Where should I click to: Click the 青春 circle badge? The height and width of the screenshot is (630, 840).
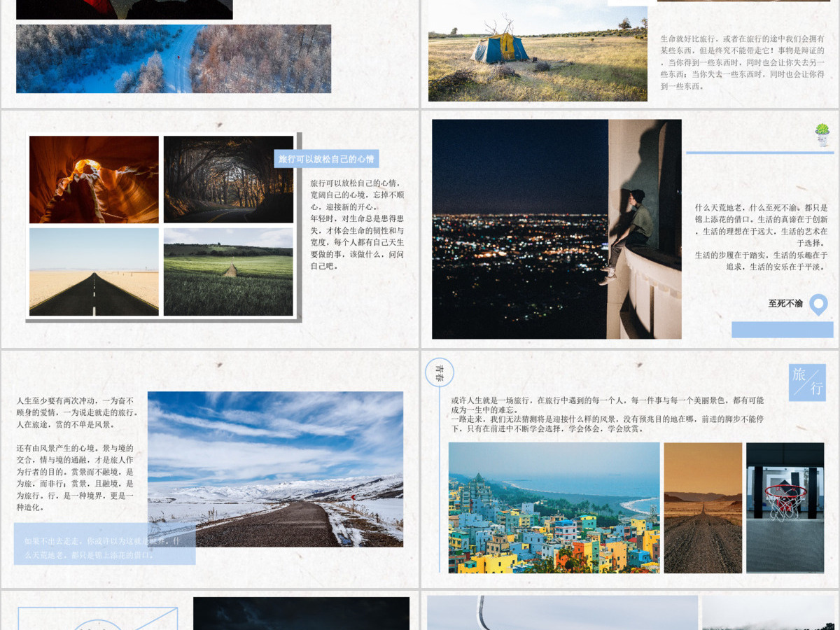440,372
